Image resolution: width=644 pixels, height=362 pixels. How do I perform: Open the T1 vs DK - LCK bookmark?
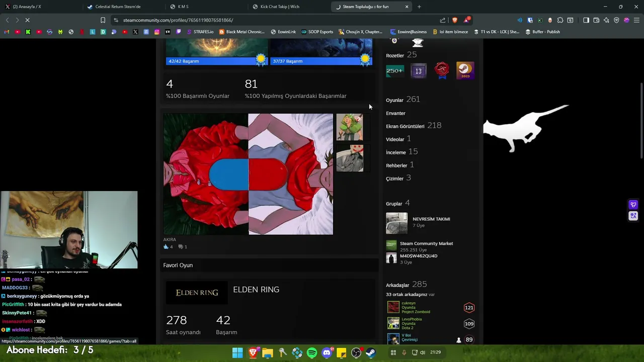[496, 32]
